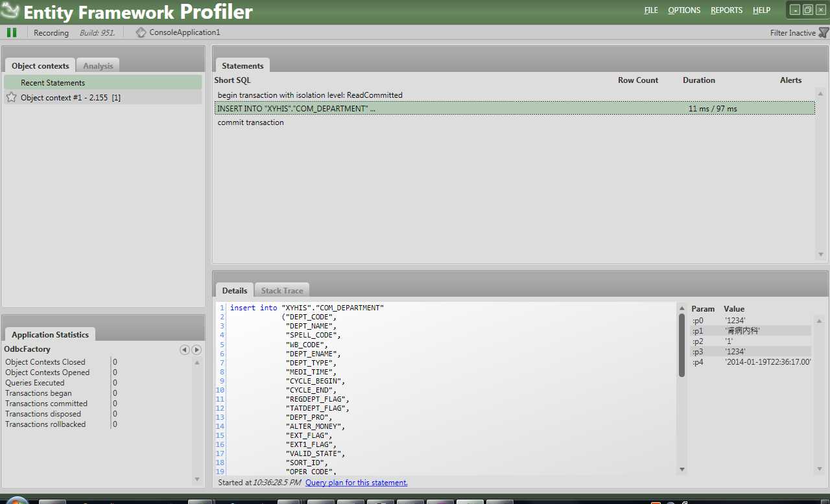
Task: Click Object Contexts Opened statistic
Action: [x=47, y=372]
